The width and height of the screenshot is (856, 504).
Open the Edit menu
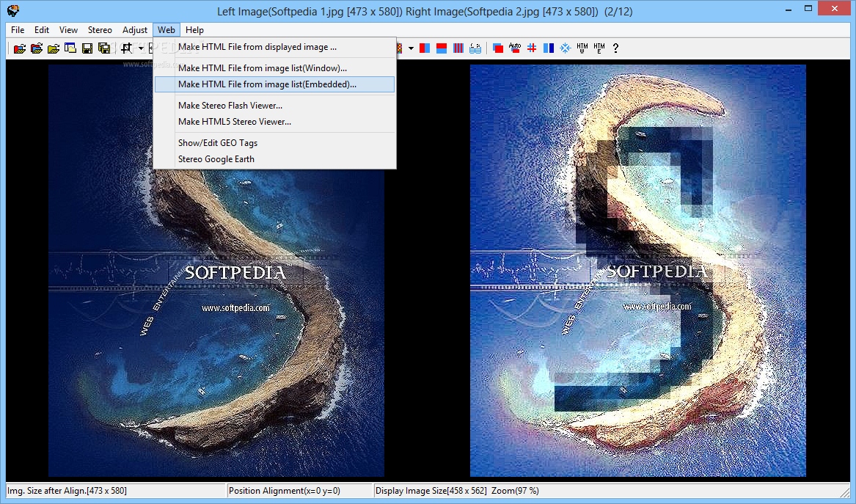42,30
